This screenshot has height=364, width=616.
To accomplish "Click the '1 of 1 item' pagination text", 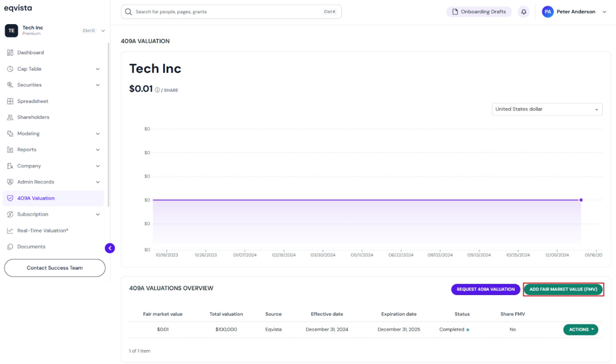I will (140, 351).
